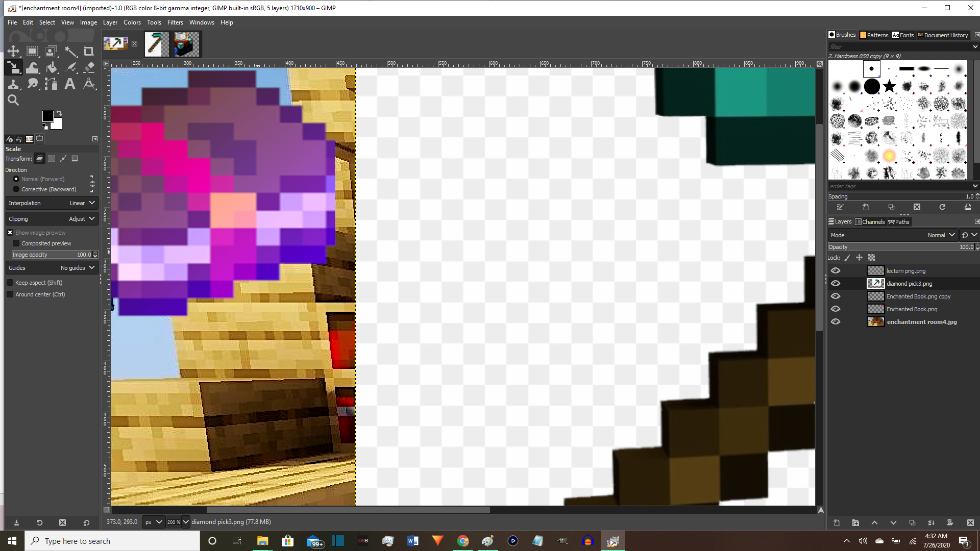Pick the Bucket Fill tool
Image resolution: width=980 pixels, height=551 pixels.
51,67
